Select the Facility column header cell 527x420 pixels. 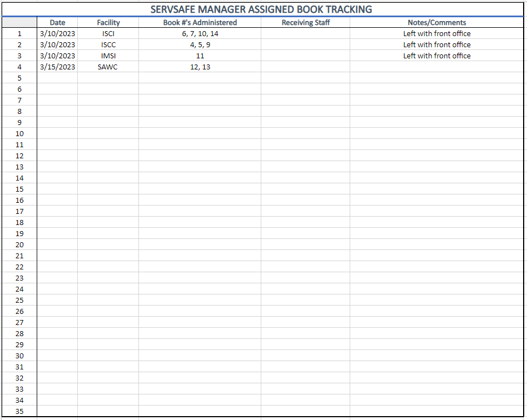(x=108, y=23)
